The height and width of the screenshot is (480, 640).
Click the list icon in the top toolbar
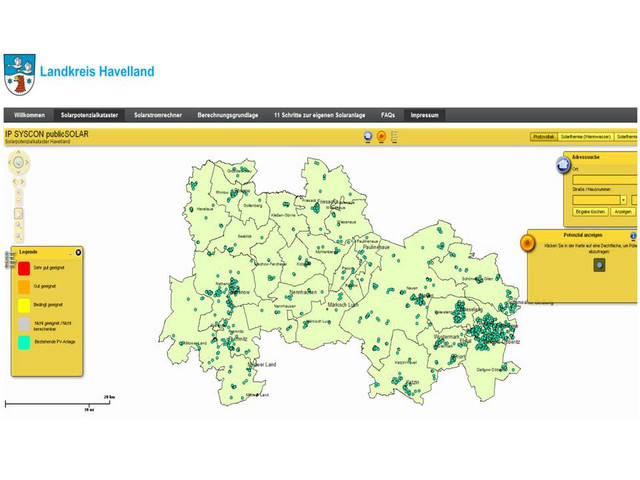click(393, 136)
